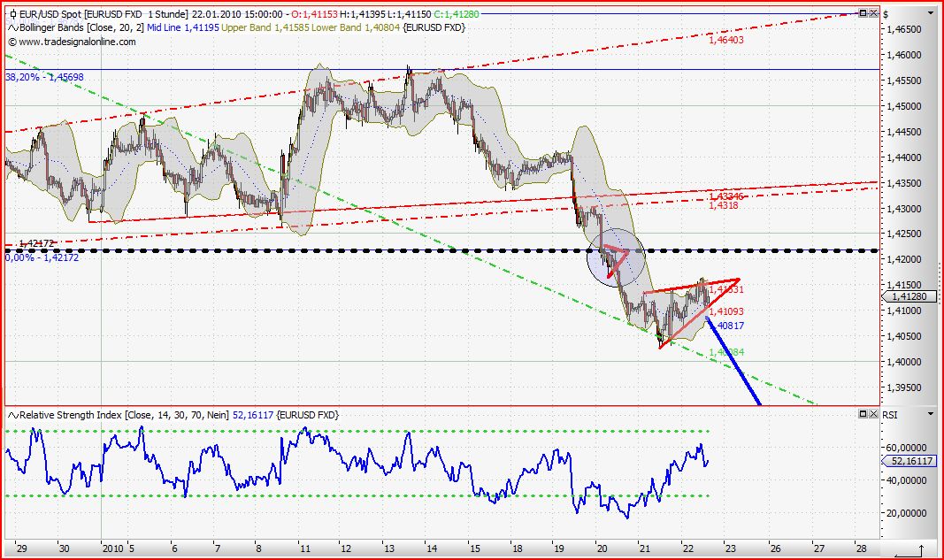Click the Bollinger Bands [Close, 20, 2] label
944x560 pixels.
pos(80,27)
